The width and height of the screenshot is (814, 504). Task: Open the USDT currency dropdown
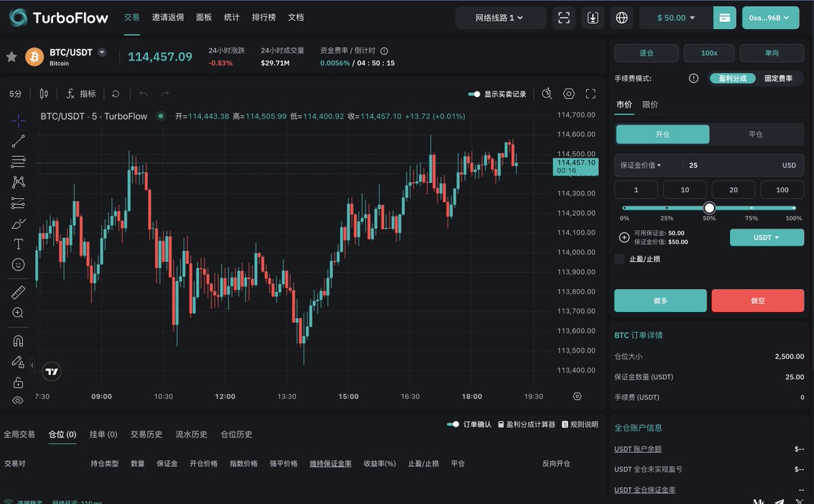[767, 237]
